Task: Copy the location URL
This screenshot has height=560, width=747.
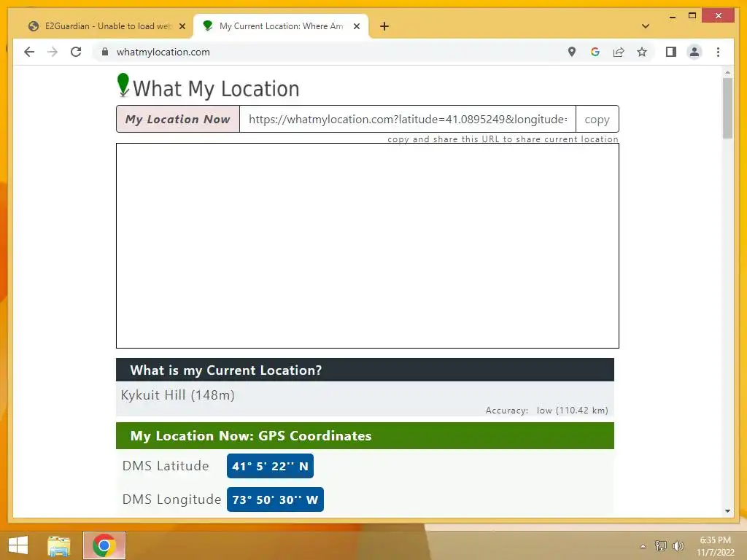Action: tap(597, 119)
